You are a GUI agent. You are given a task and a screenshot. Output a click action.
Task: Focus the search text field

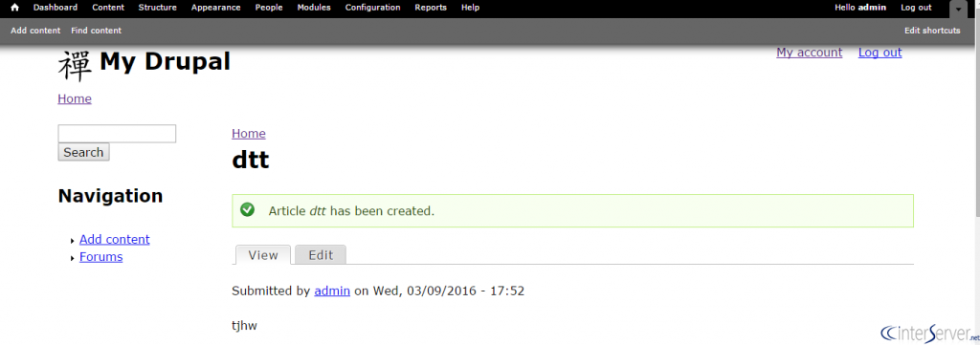117,134
